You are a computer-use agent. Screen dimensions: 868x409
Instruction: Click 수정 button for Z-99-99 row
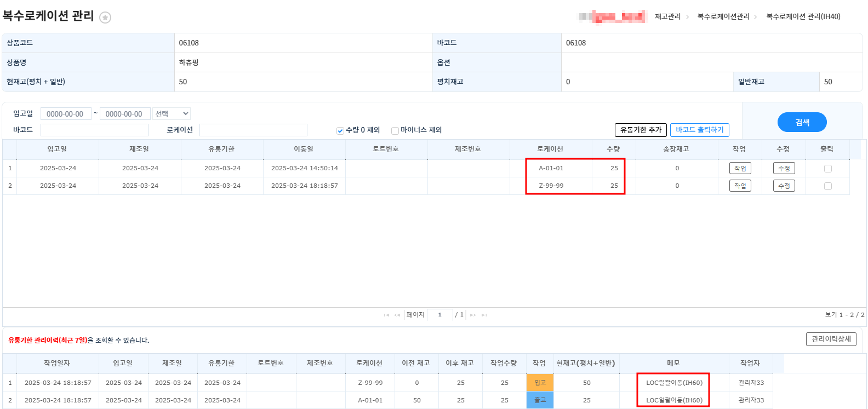(784, 186)
